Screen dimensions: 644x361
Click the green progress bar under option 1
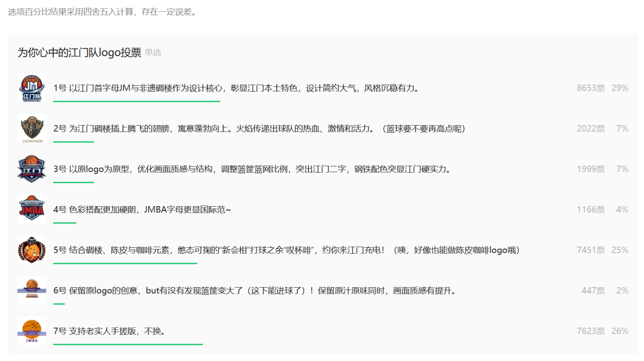pyautogui.click(x=137, y=101)
